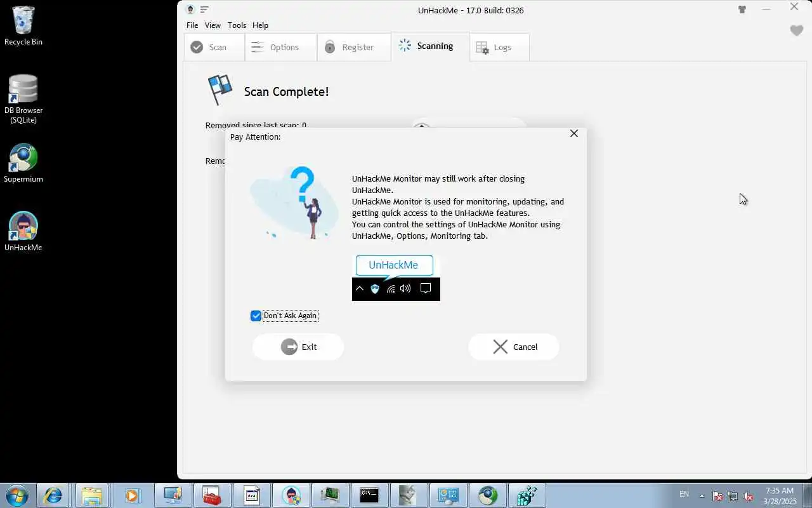Click the Exit button in the dialog
This screenshot has width=812, height=508.
298,347
